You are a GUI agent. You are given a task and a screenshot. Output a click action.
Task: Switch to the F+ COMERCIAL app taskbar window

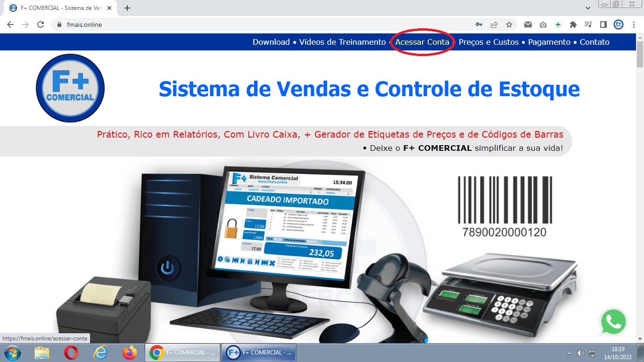259,353
